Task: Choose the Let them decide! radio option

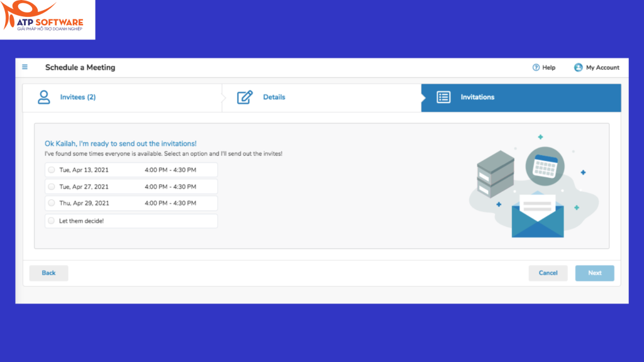Action: [x=52, y=221]
